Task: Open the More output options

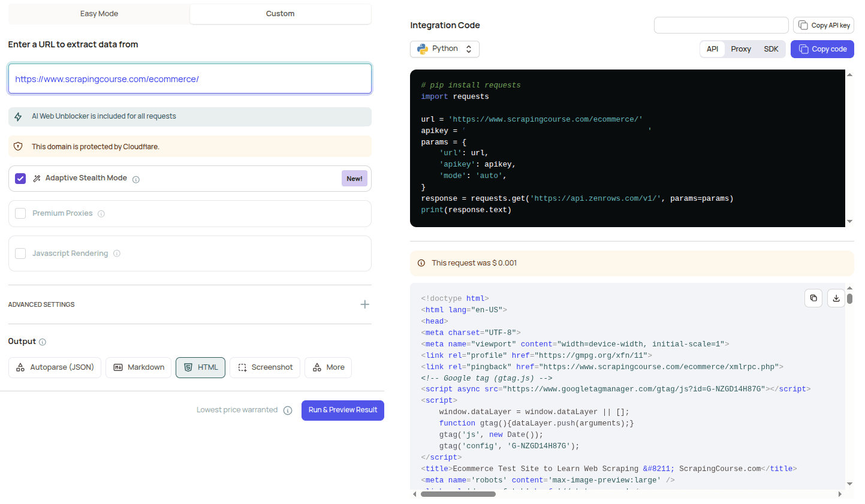Action: 328,367
